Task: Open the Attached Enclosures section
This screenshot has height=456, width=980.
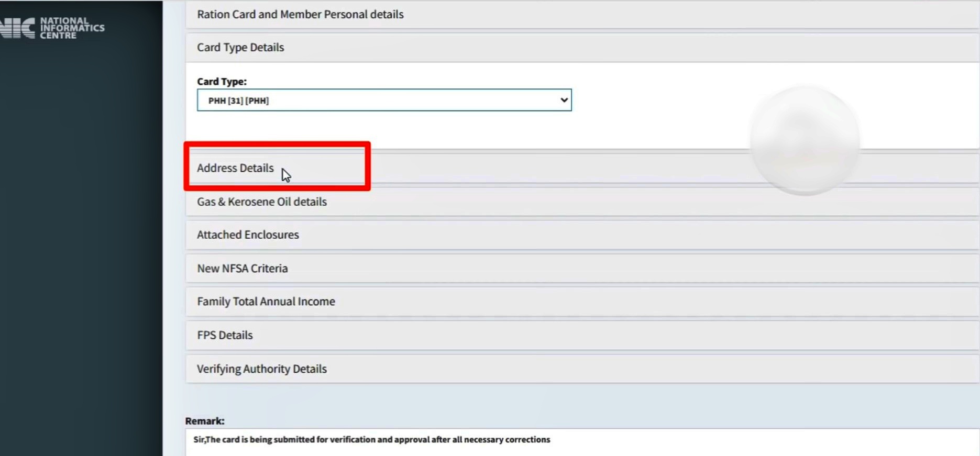Action: pos(582,235)
